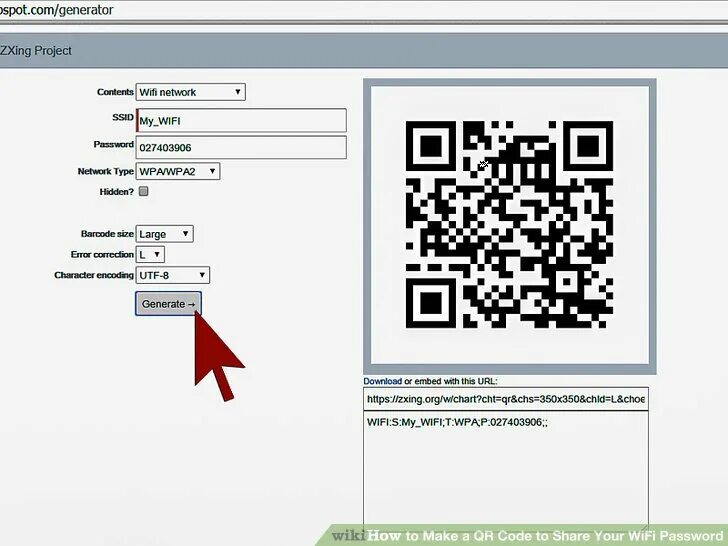Click the Network Type label

pyautogui.click(x=105, y=171)
